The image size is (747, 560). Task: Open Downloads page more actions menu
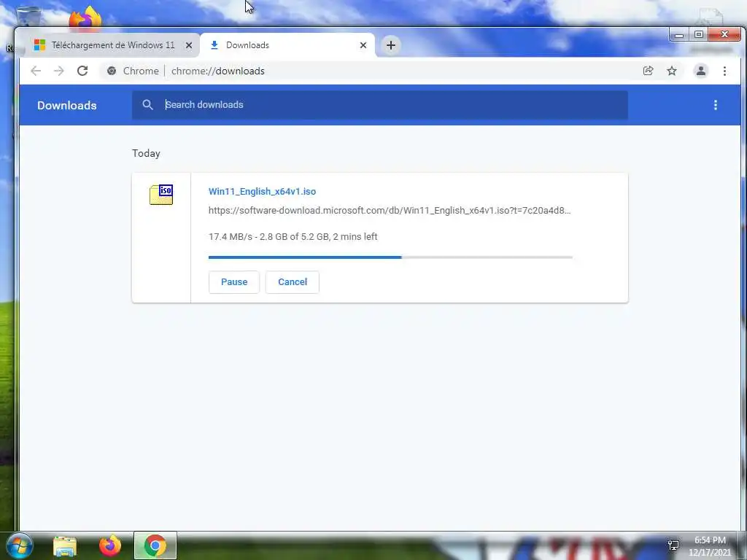[x=715, y=105]
